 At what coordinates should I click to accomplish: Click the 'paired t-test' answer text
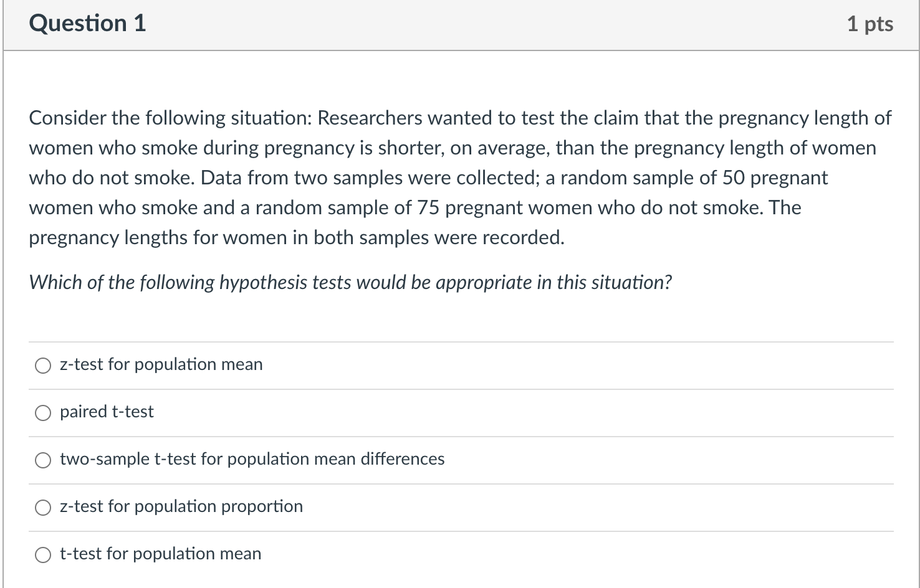point(107,412)
